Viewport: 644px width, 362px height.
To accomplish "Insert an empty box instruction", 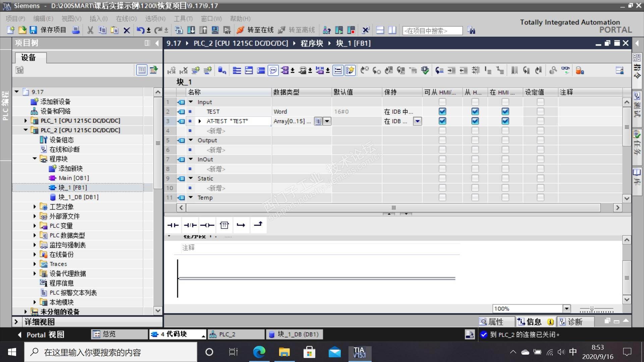I will [x=224, y=225].
